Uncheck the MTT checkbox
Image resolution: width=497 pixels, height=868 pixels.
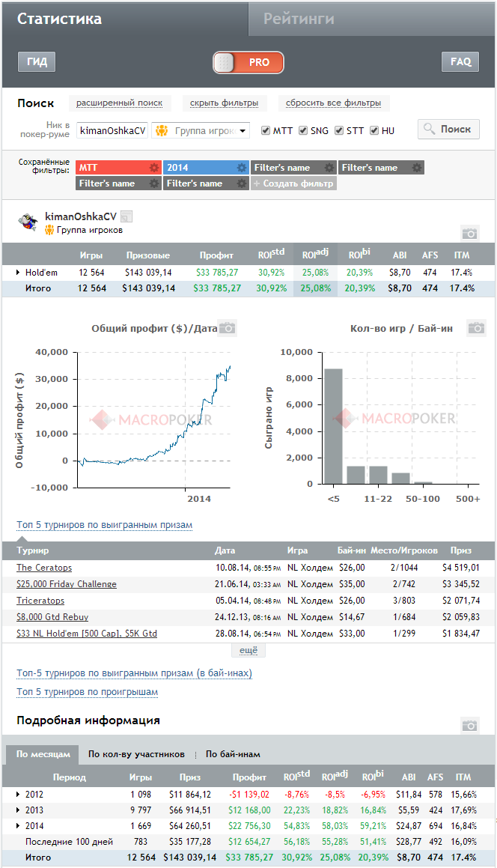point(266,130)
